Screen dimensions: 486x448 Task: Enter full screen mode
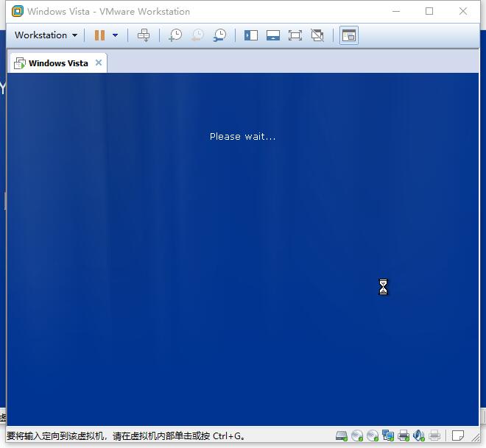coord(295,35)
